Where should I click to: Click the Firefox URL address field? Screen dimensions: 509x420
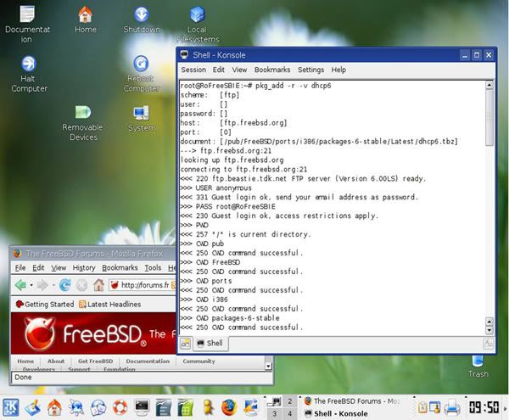click(x=143, y=285)
